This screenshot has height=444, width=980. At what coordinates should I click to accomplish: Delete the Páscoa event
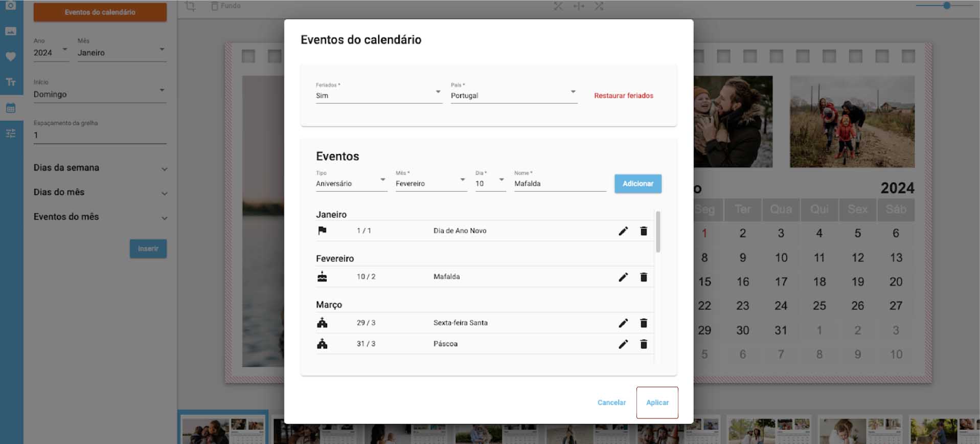click(x=644, y=344)
